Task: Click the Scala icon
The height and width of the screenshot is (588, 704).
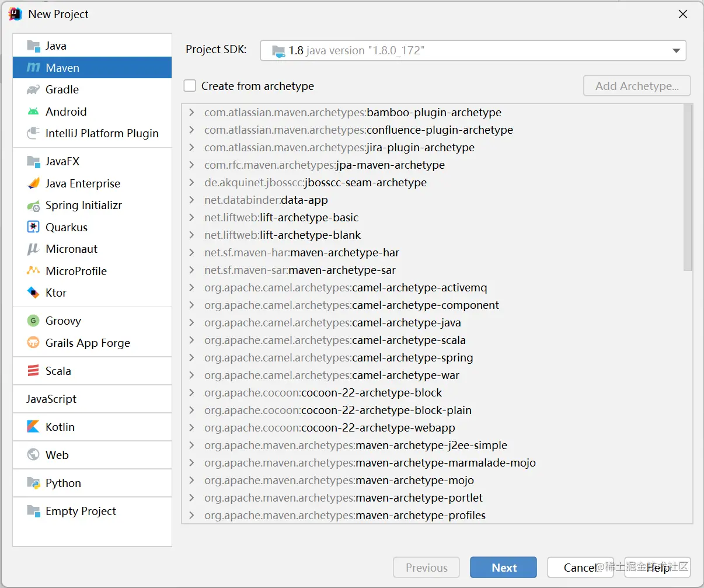Action: coord(33,371)
